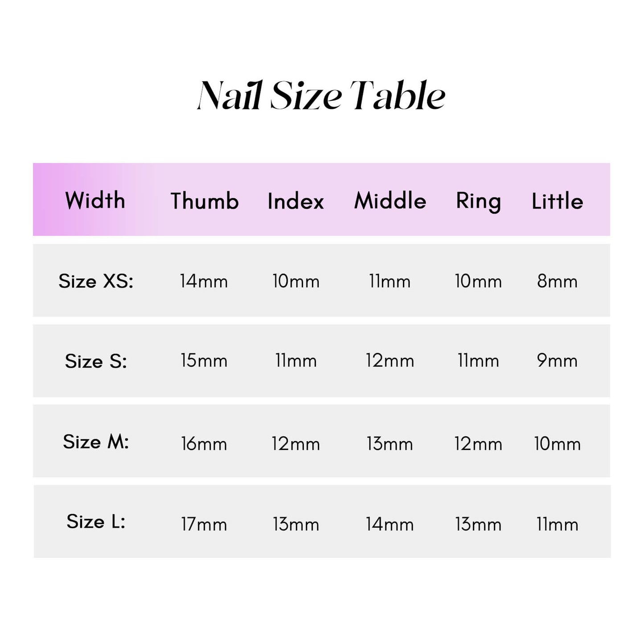Select the Middle column header
The image size is (644, 644).
click(390, 201)
